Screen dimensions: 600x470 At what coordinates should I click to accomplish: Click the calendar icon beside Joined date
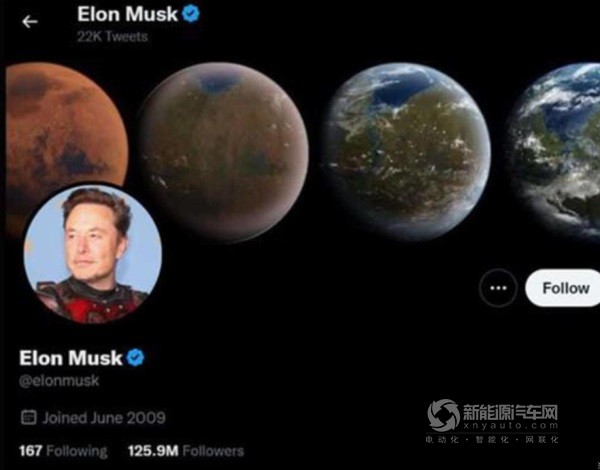click(x=28, y=417)
